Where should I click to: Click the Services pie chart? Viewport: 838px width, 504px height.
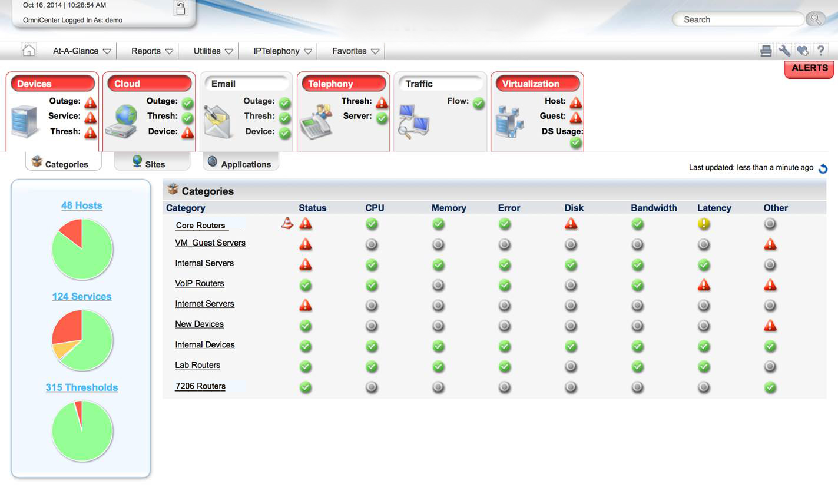(x=82, y=340)
